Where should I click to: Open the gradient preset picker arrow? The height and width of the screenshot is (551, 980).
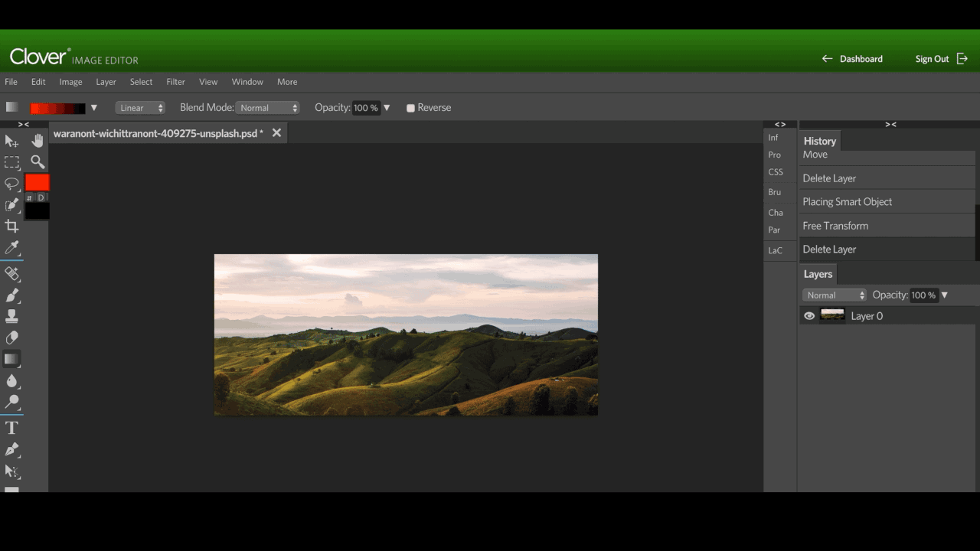coord(94,108)
